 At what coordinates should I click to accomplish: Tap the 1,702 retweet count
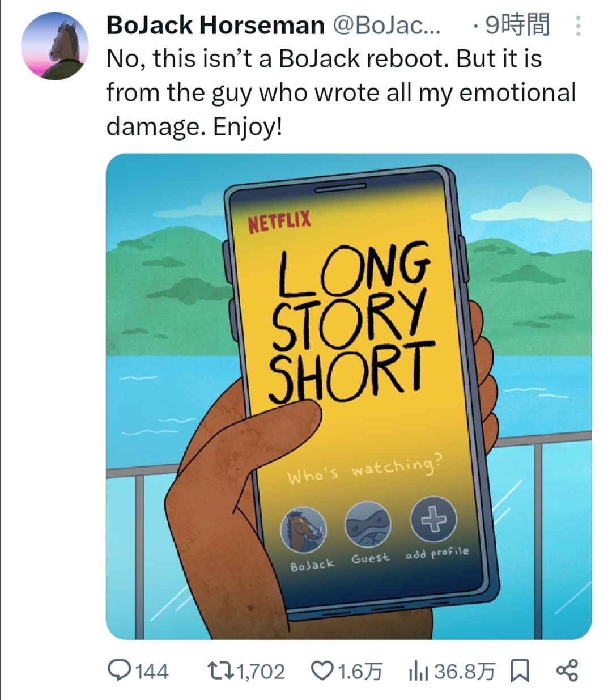pos(260,672)
